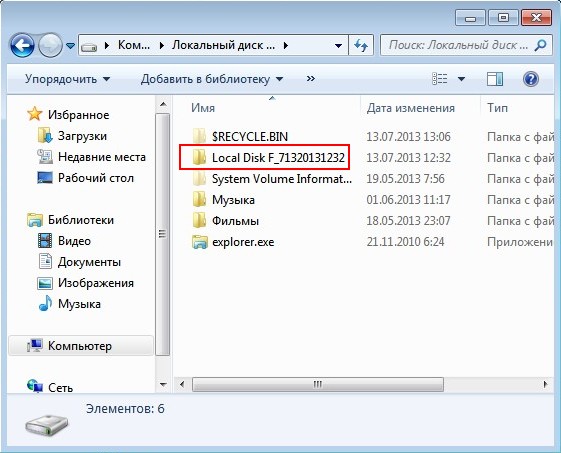Show hidden toolbar commands chevron
Viewport: 561px width, 453px height.
pyautogui.click(x=311, y=78)
